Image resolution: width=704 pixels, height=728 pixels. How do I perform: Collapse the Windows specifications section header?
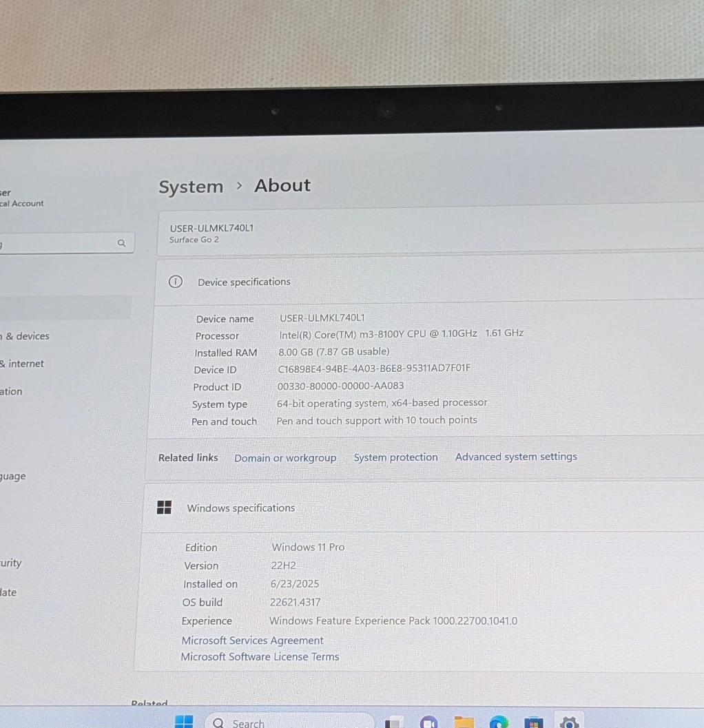(x=422, y=507)
